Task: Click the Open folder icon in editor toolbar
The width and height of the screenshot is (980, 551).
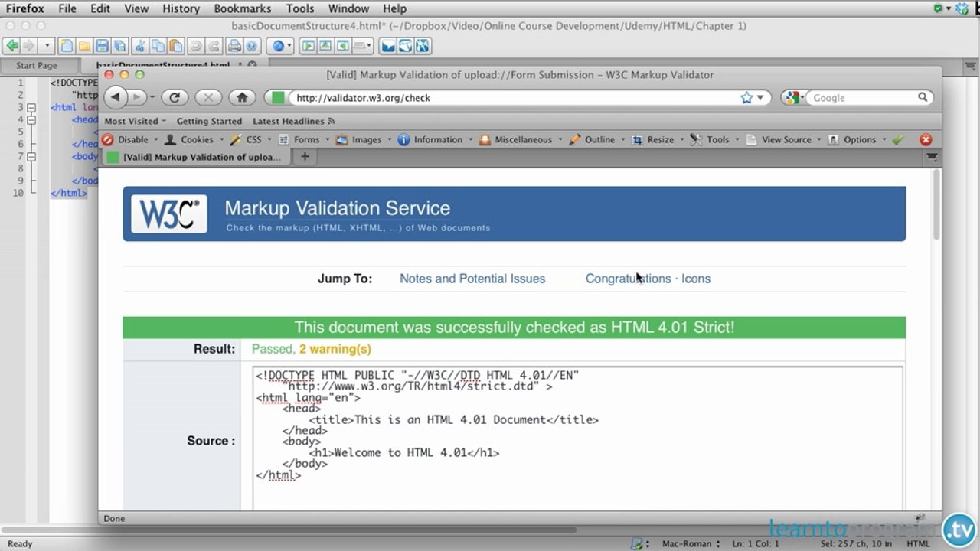Action: [x=84, y=46]
